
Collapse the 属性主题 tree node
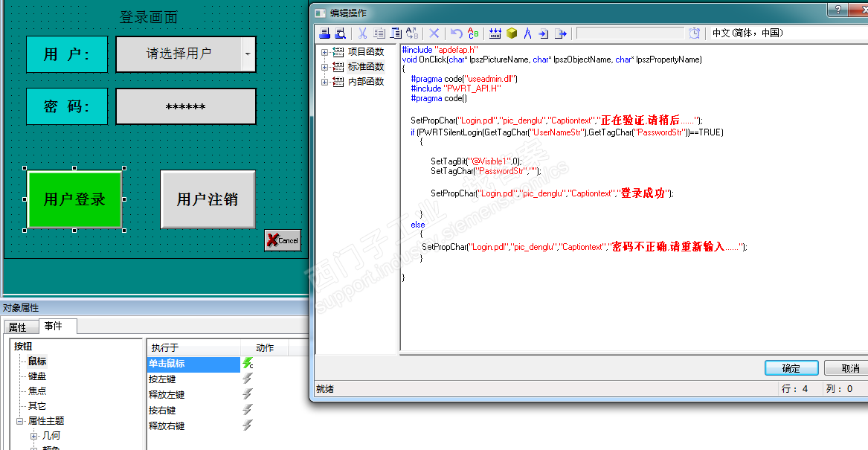click(20, 421)
